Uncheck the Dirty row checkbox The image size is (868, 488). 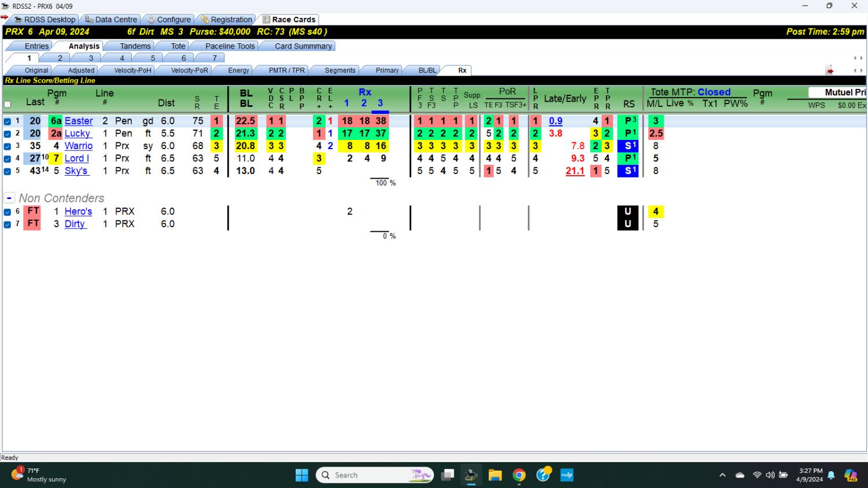(x=8, y=224)
